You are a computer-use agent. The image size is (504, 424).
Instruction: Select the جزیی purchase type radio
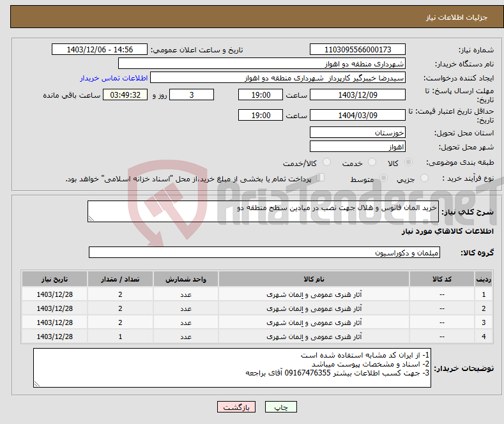click(424, 178)
